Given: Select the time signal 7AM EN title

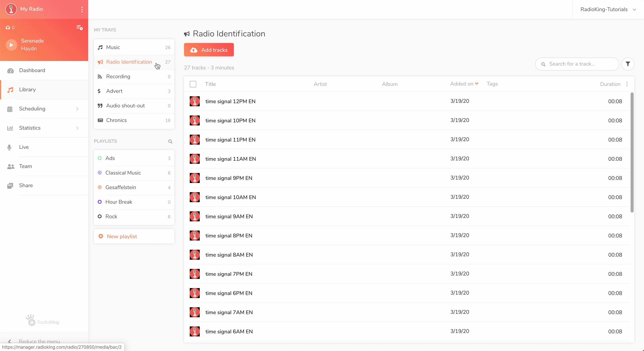Looking at the screenshot, I should (x=229, y=312).
